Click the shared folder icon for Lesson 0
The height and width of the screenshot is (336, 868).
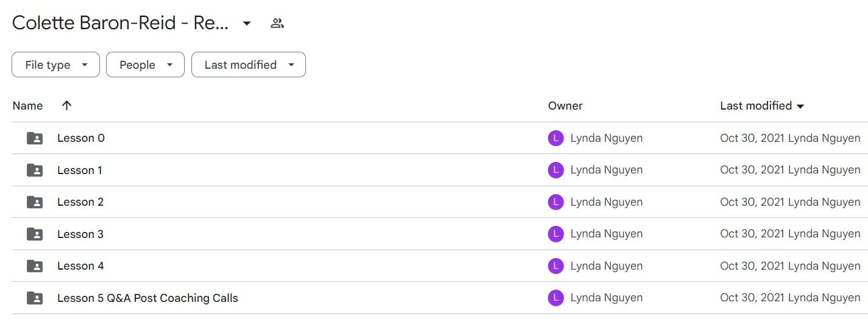35,138
